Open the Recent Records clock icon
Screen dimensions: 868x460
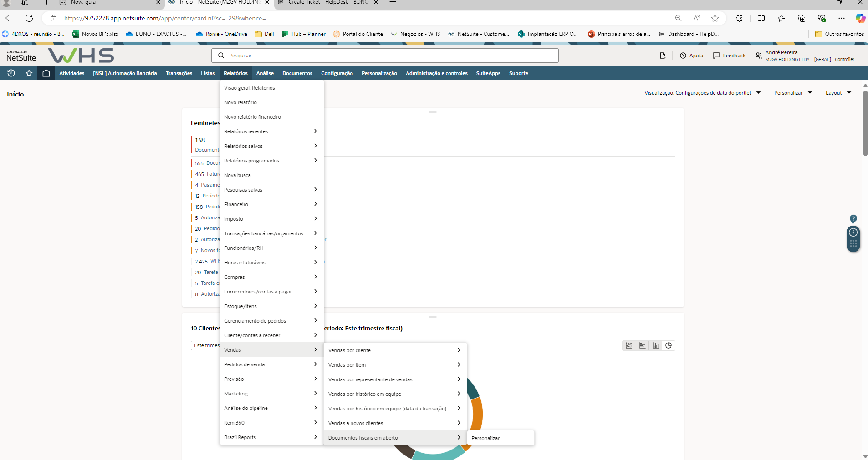tap(11, 73)
